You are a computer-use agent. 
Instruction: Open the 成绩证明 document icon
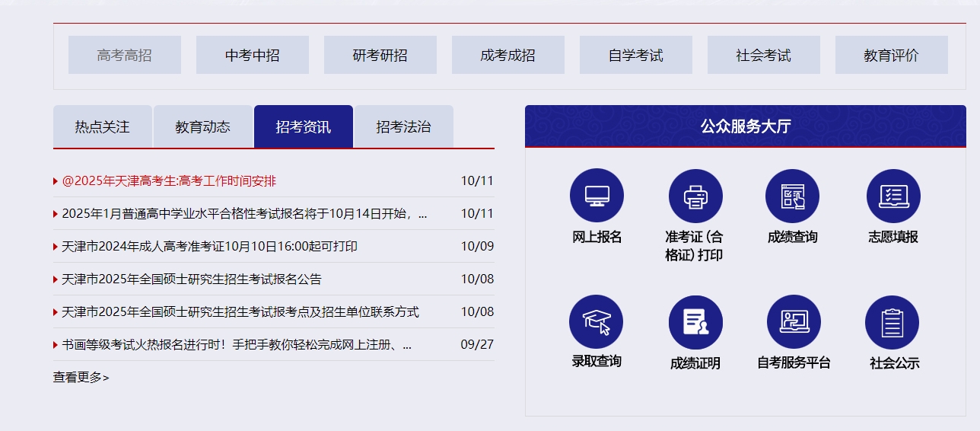click(x=695, y=321)
